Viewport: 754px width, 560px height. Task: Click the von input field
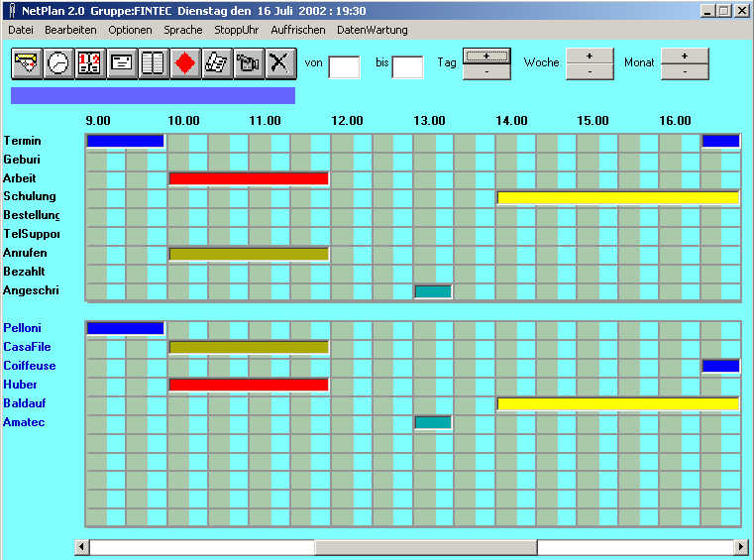344,66
